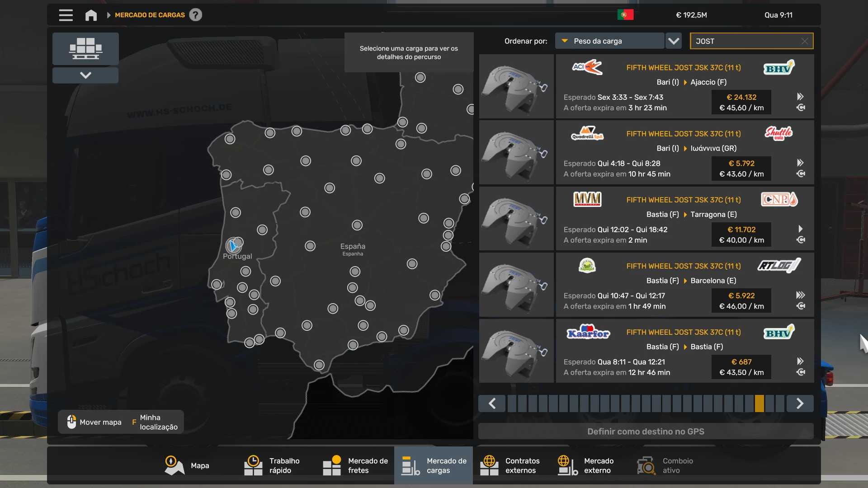868x488 pixels.
Task: Expand the panel below cargo filter
Action: click(x=85, y=75)
